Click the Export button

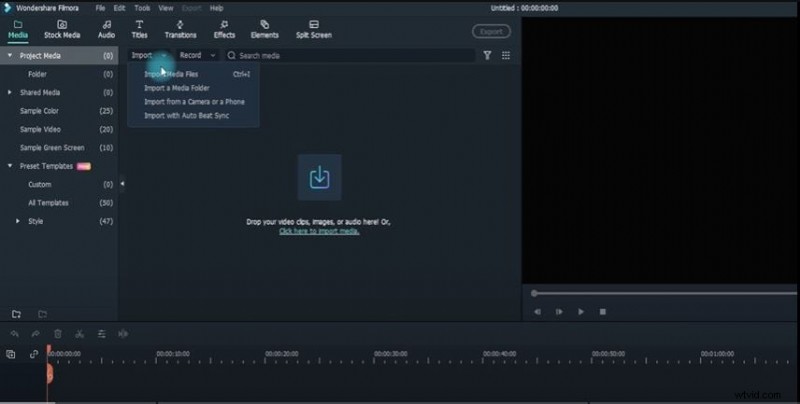[x=491, y=32]
